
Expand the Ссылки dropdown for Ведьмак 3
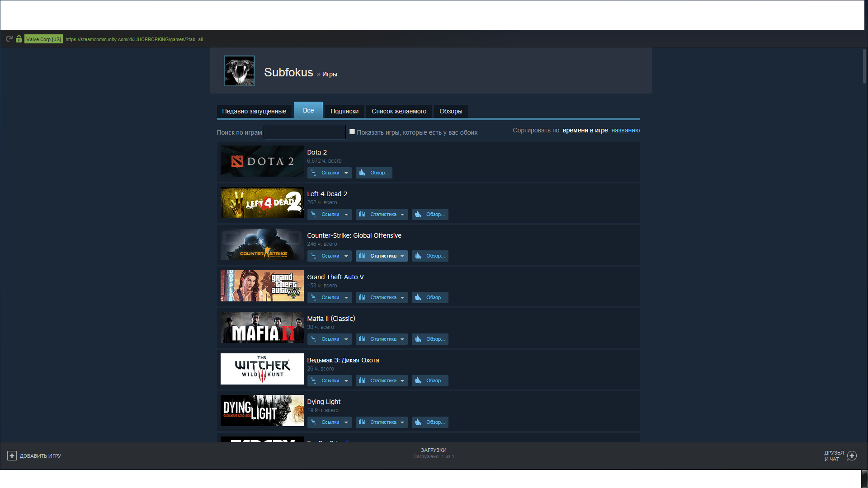pyautogui.click(x=330, y=380)
